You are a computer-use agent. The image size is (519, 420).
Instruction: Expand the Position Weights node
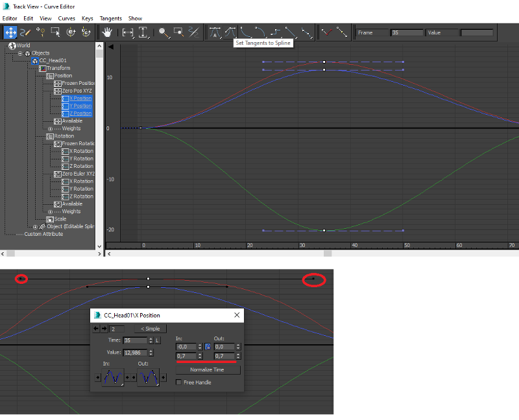tap(51, 128)
